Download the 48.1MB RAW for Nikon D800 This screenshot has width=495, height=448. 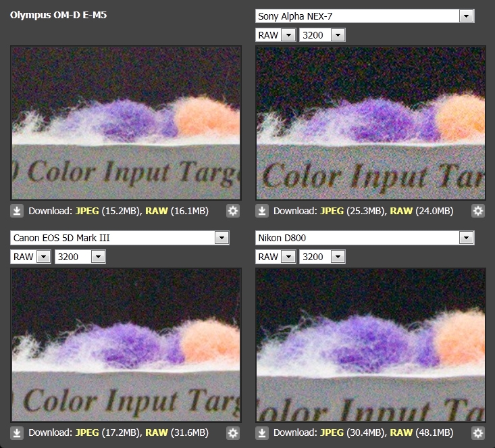pyautogui.click(x=401, y=433)
